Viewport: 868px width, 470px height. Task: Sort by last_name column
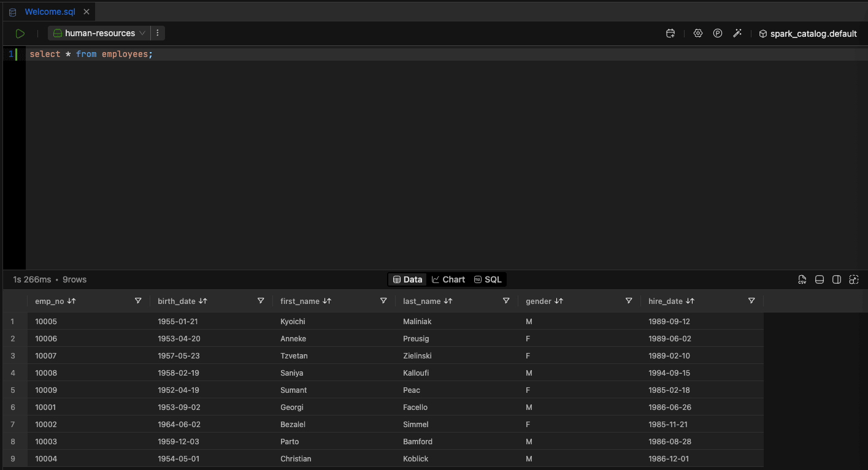[448, 301]
